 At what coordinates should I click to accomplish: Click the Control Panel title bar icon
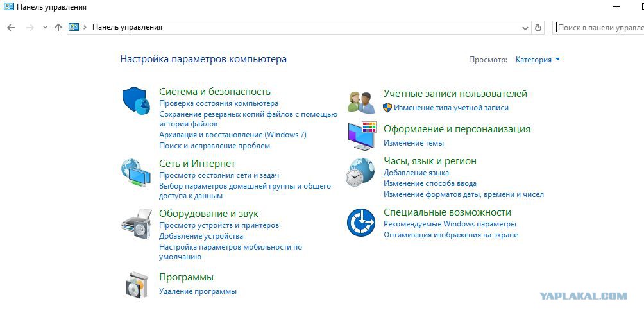[x=8, y=7]
